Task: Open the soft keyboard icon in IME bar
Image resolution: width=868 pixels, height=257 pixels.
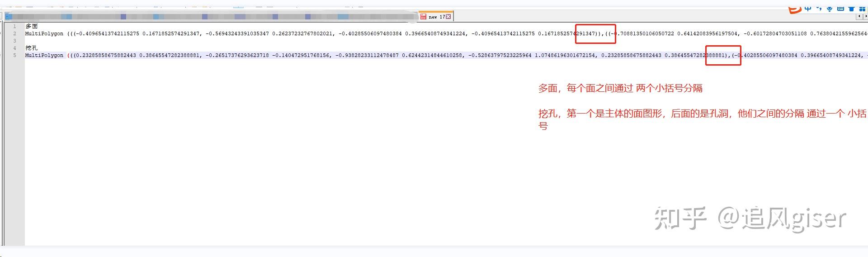Action: click(840, 9)
